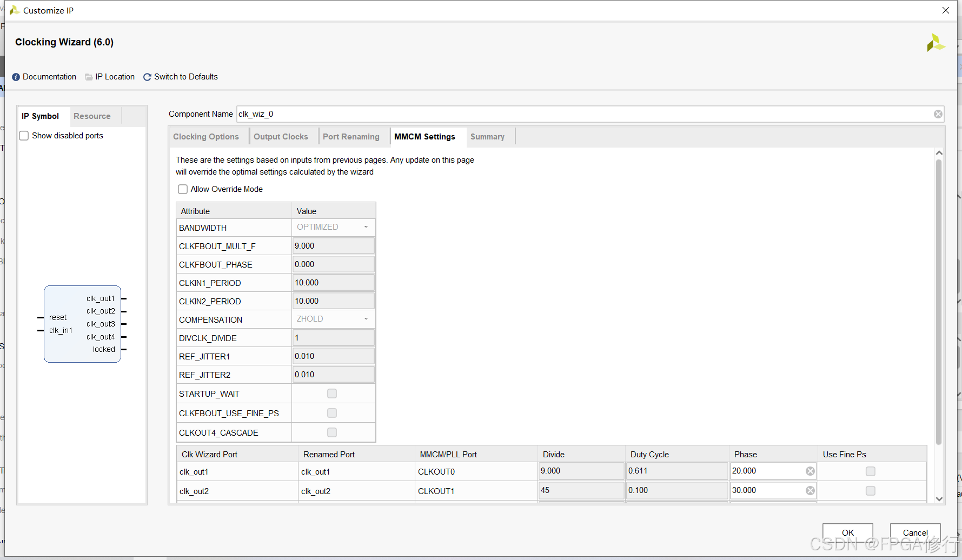The height and width of the screenshot is (560, 962).
Task: Toggle CLKFBOUT_USE_FINE_PS checkbox
Action: pyautogui.click(x=332, y=413)
